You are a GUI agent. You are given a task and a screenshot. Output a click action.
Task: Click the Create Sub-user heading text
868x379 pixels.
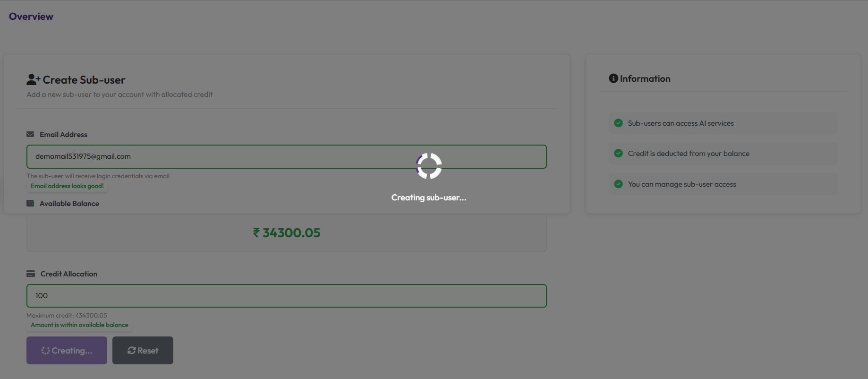(x=84, y=80)
